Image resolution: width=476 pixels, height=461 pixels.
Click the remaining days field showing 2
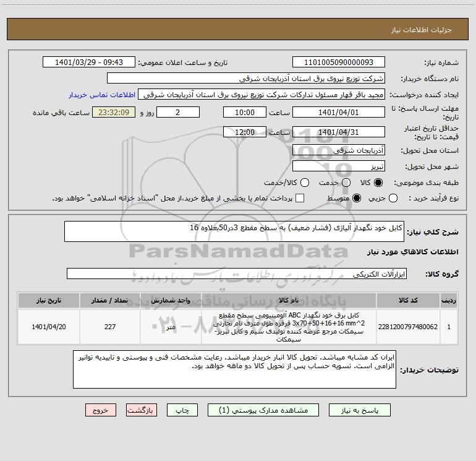(178, 112)
